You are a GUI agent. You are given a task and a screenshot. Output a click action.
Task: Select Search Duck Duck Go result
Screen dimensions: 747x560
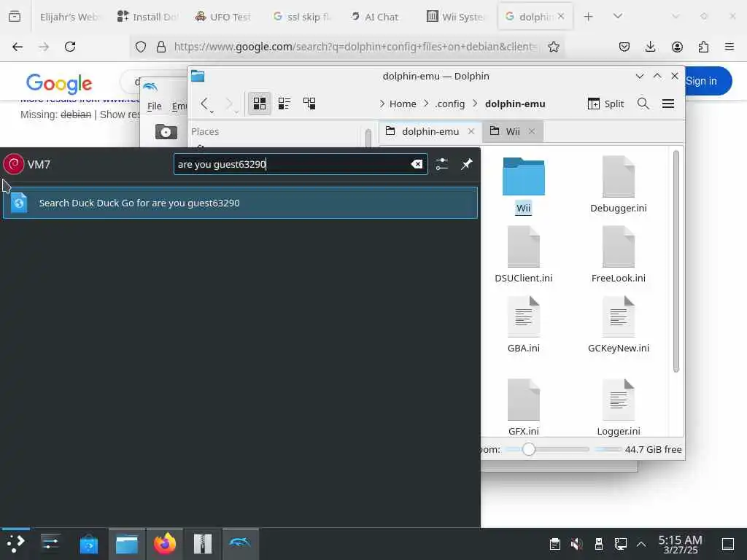pyautogui.click(x=240, y=203)
